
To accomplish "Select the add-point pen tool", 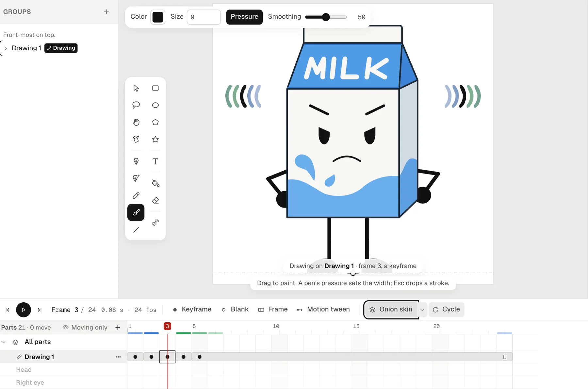I will tap(136, 178).
